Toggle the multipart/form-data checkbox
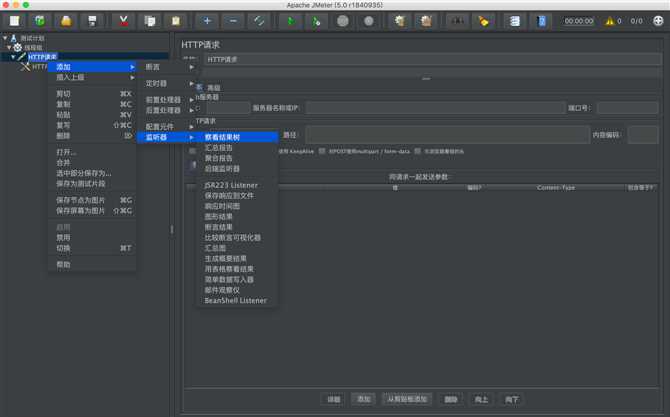This screenshot has width=670, height=417. pyautogui.click(x=322, y=151)
